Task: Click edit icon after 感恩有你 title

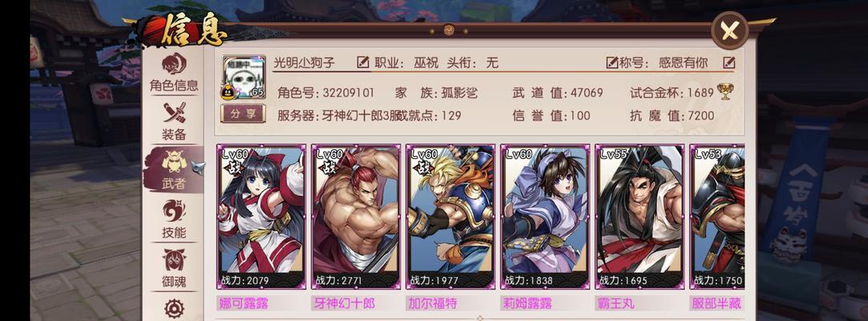Action: pyautogui.click(x=729, y=63)
